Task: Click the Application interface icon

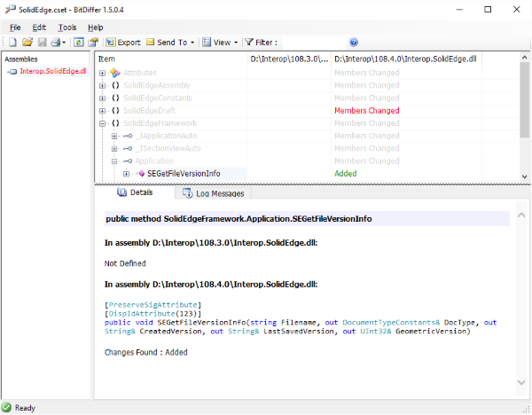Action: pyautogui.click(x=128, y=161)
